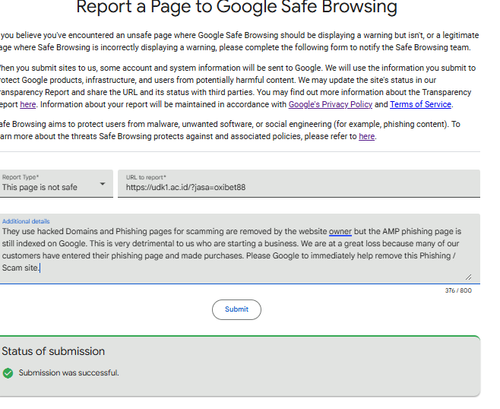Click the '376 / 800' character counter
The image size is (500, 409).
pyautogui.click(x=458, y=291)
